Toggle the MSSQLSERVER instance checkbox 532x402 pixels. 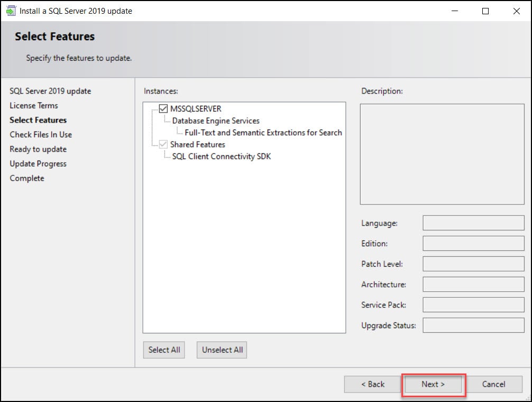pos(163,108)
